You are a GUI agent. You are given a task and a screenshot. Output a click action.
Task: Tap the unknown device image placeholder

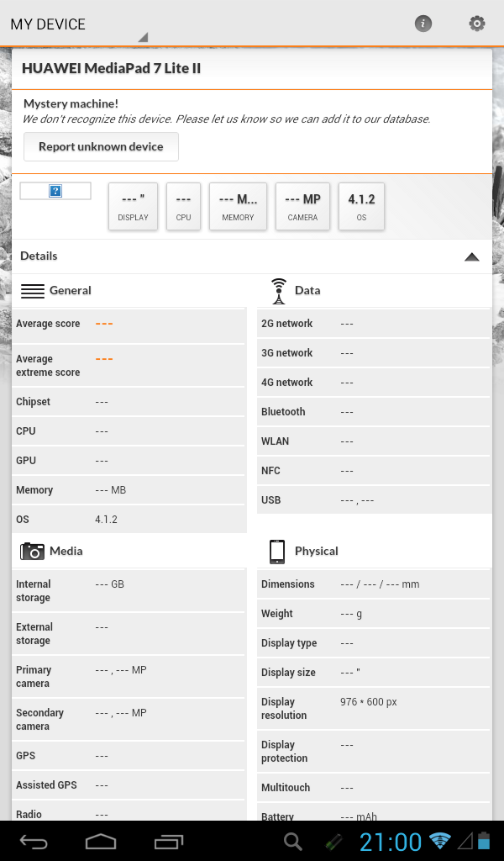(x=55, y=191)
